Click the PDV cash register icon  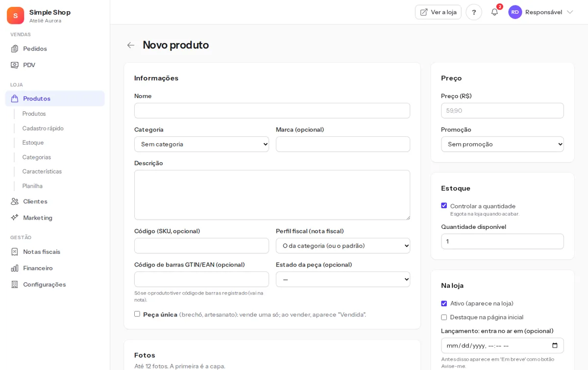15,65
